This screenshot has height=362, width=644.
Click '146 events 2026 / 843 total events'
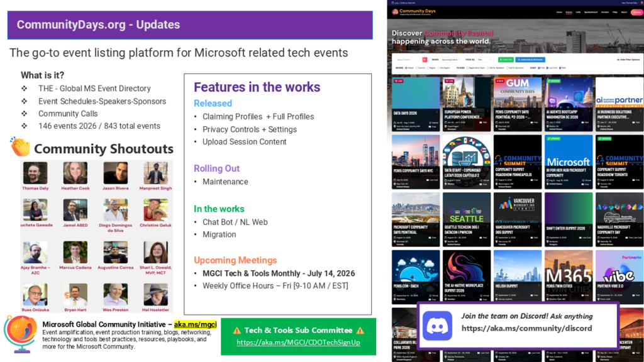[x=99, y=126]
